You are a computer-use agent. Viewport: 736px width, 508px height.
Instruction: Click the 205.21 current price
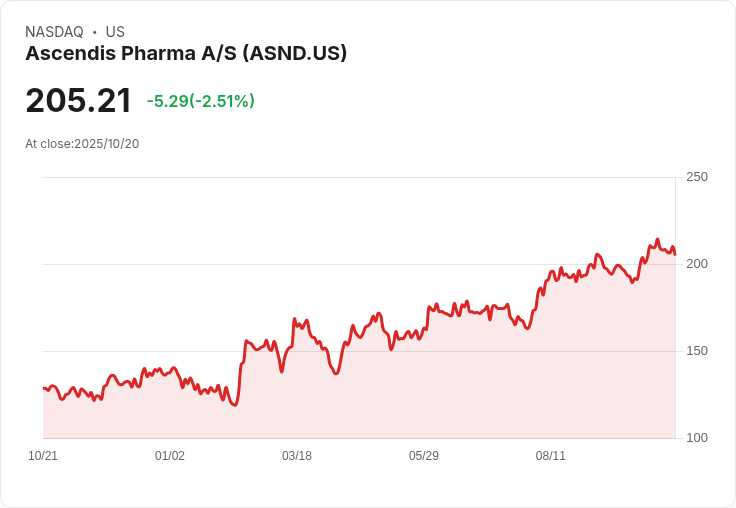coord(78,101)
